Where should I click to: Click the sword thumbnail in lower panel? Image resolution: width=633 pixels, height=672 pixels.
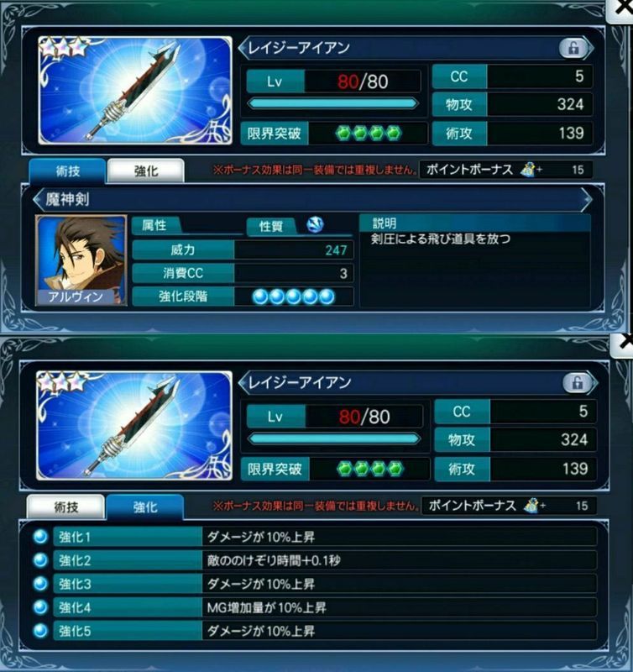tap(134, 426)
